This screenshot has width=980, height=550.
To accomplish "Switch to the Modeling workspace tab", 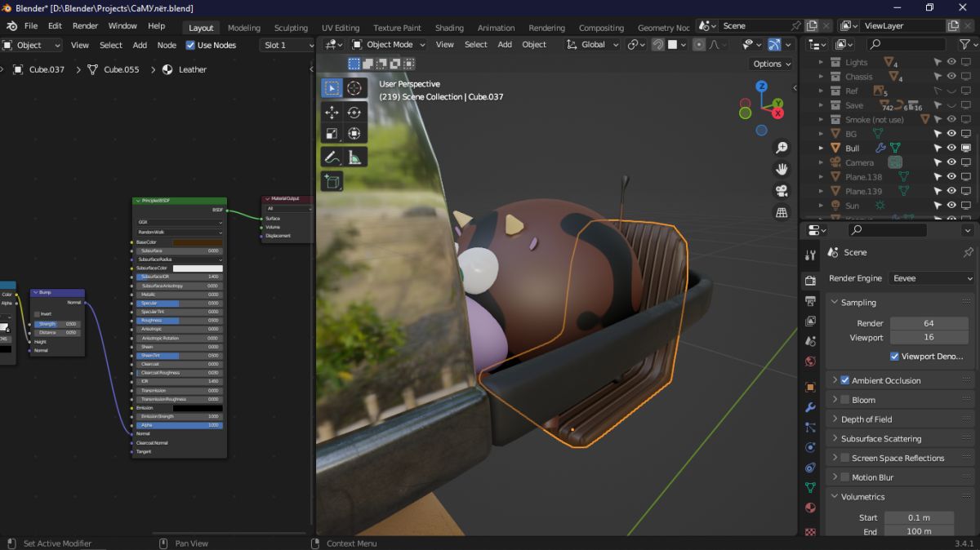I will pos(243,28).
